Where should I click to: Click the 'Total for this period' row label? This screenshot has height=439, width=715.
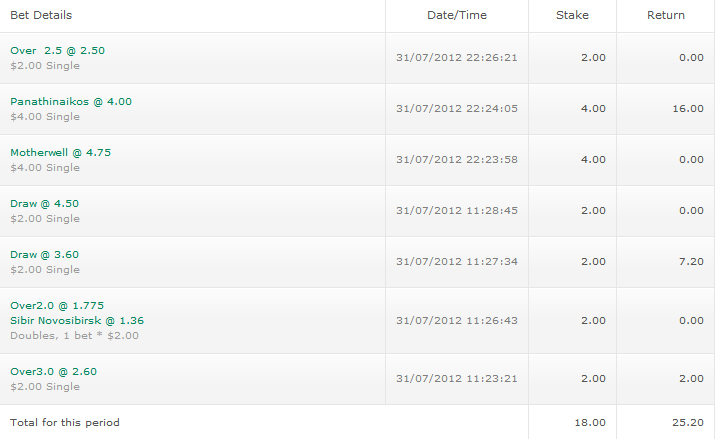point(64,422)
